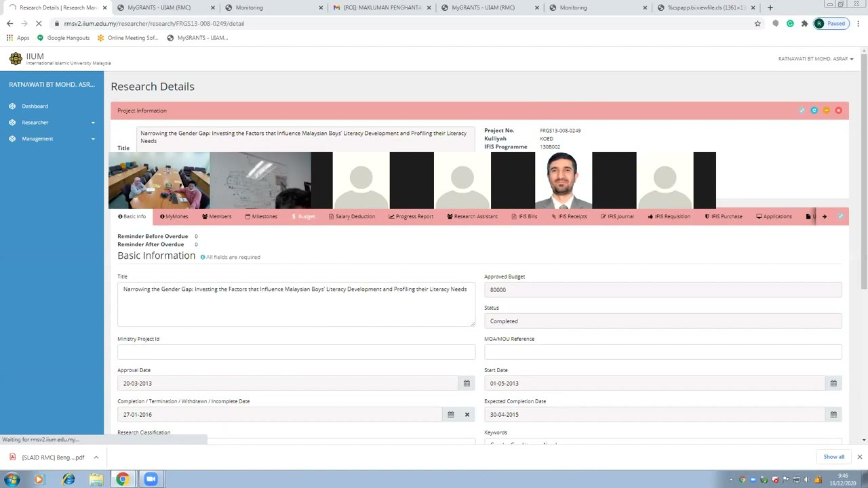Click the browser back button

coord(9,23)
